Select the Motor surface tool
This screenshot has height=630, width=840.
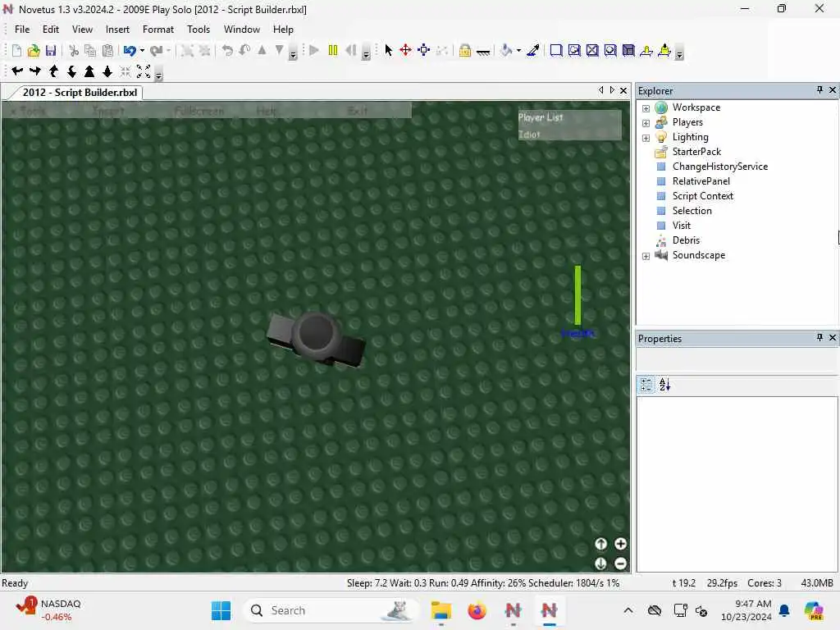[664, 50]
